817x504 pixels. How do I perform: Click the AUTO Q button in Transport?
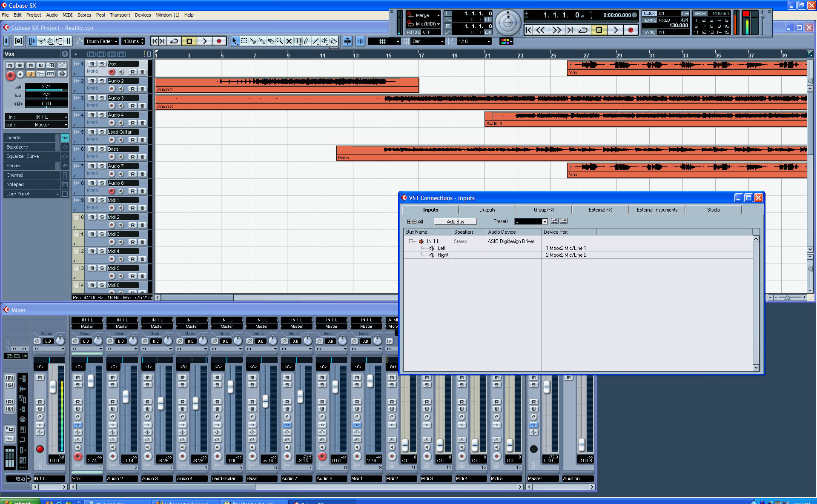coord(413,32)
